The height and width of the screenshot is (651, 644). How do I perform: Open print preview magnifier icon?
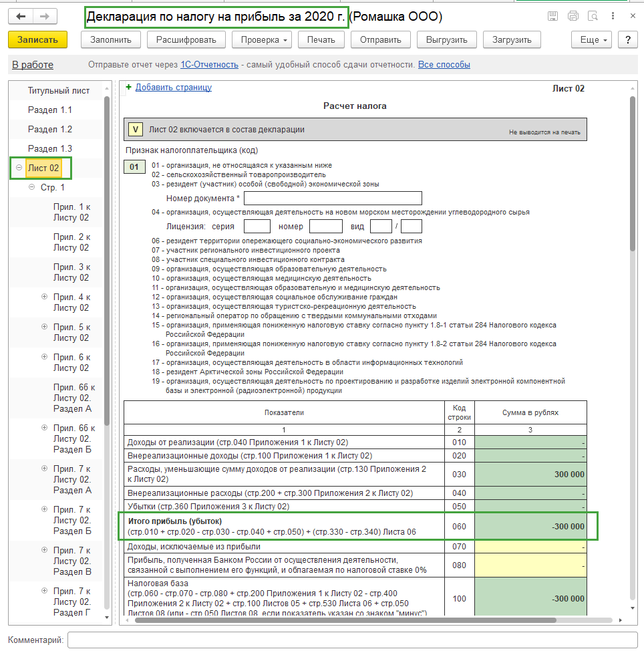click(x=592, y=16)
